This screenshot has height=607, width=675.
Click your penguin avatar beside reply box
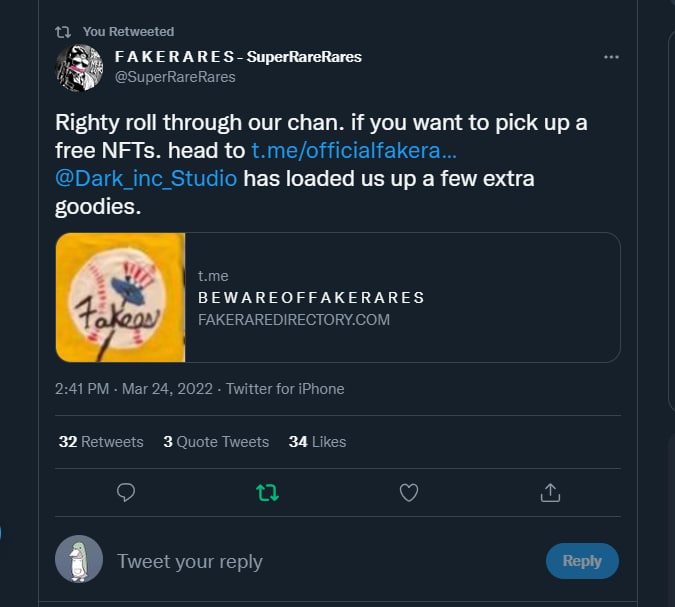pos(79,559)
